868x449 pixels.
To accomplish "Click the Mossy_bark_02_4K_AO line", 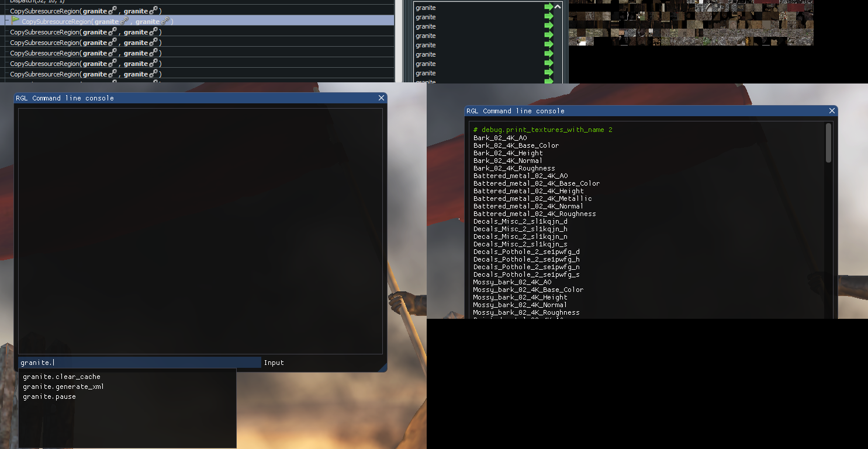I will coord(512,282).
